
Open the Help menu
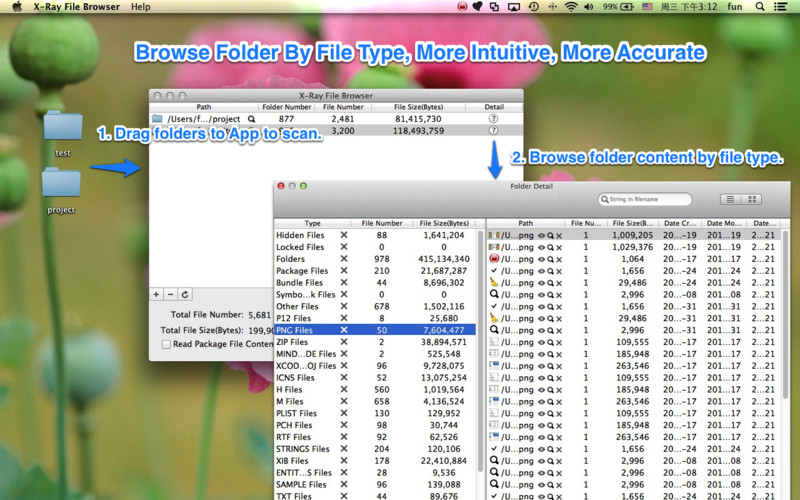pyautogui.click(x=141, y=7)
